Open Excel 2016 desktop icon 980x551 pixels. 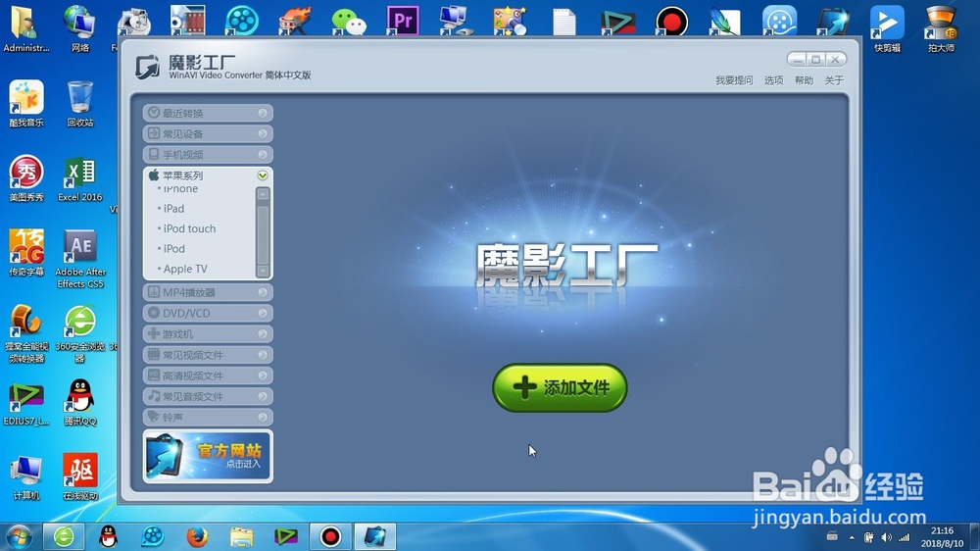pos(80,179)
